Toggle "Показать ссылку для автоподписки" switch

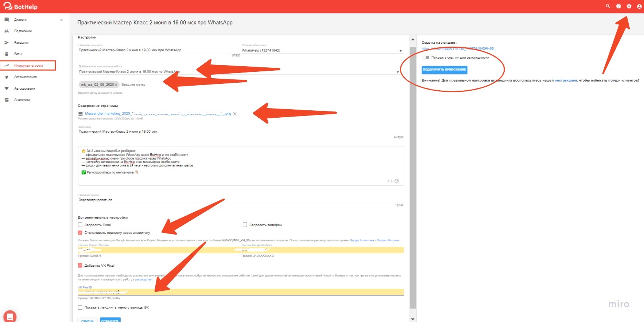coord(425,57)
